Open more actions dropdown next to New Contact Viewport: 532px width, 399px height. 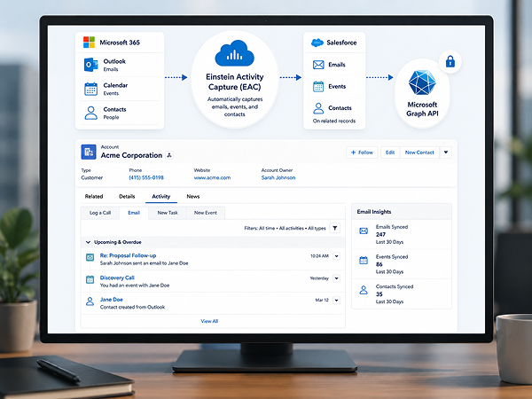click(446, 153)
